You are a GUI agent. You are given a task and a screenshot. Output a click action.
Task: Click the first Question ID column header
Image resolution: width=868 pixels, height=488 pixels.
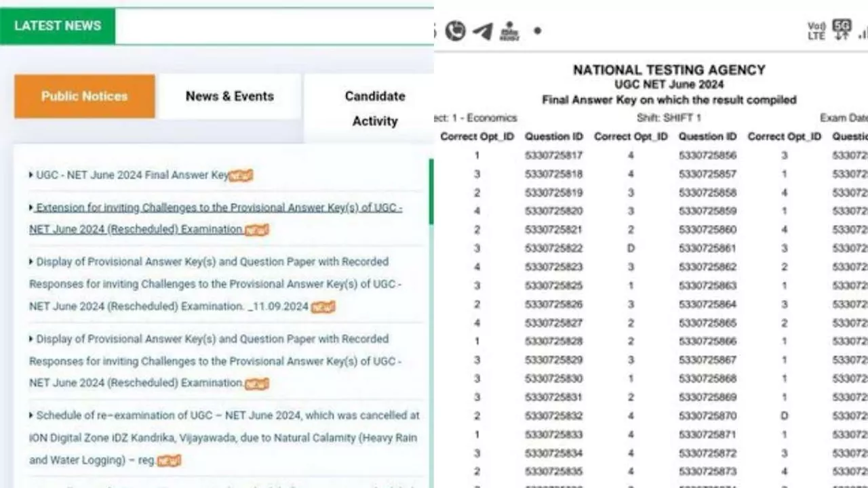click(x=553, y=136)
